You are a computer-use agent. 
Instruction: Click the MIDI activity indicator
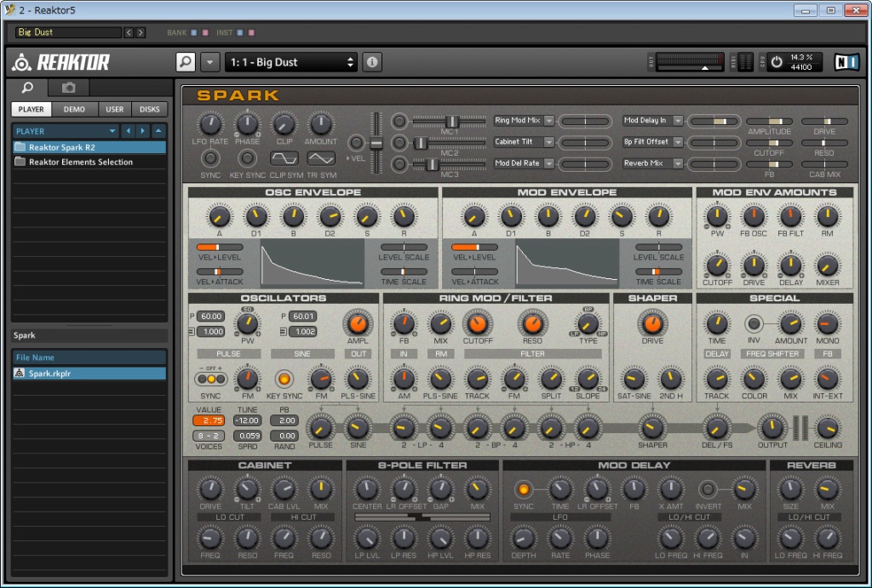point(745,61)
